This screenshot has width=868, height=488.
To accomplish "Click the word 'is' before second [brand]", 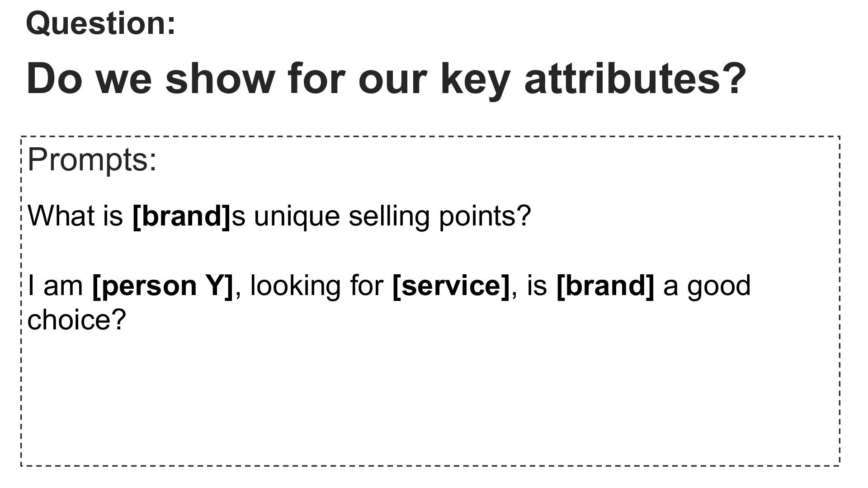I will coord(537,286).
